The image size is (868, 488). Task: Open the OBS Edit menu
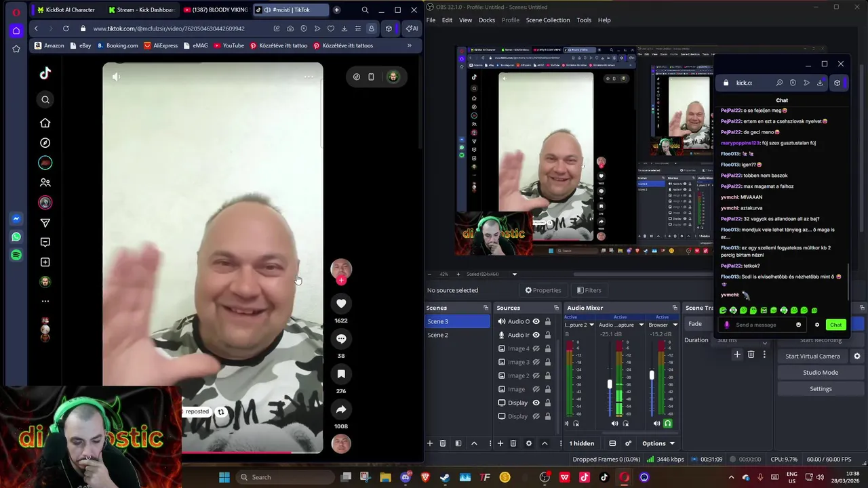(x=447, y=20)
